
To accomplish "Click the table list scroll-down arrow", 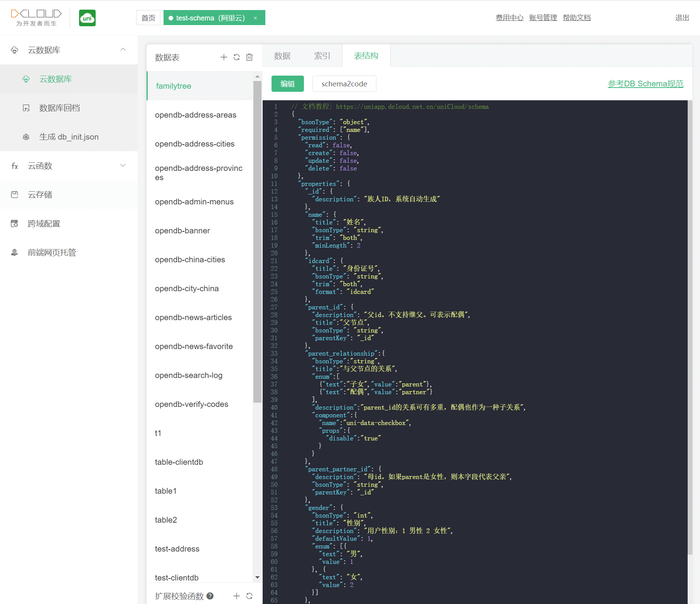I will pyautogui.click(x=257, y=577).
